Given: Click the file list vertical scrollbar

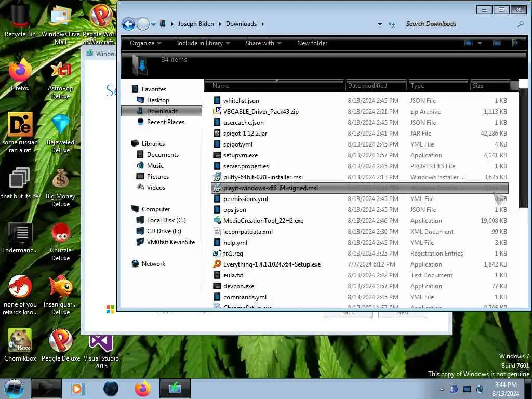Looking at the screenshot, I should point(523,149).
